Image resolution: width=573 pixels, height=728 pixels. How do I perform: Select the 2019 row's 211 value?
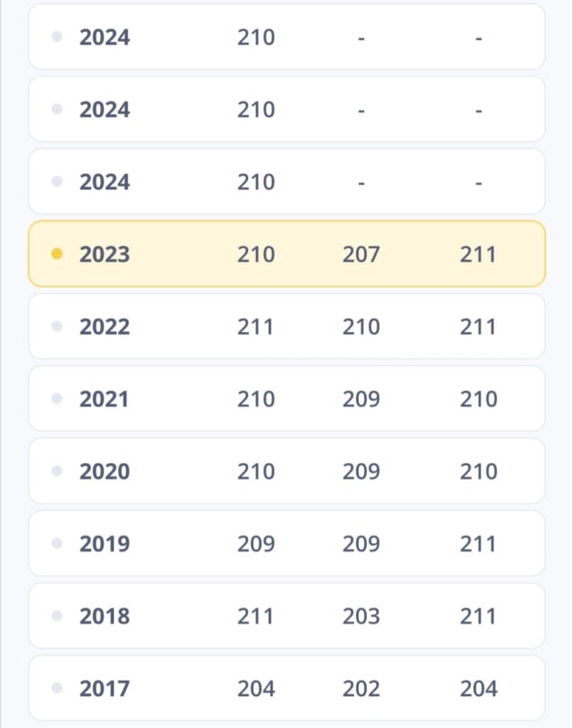[x=478, y=544]
